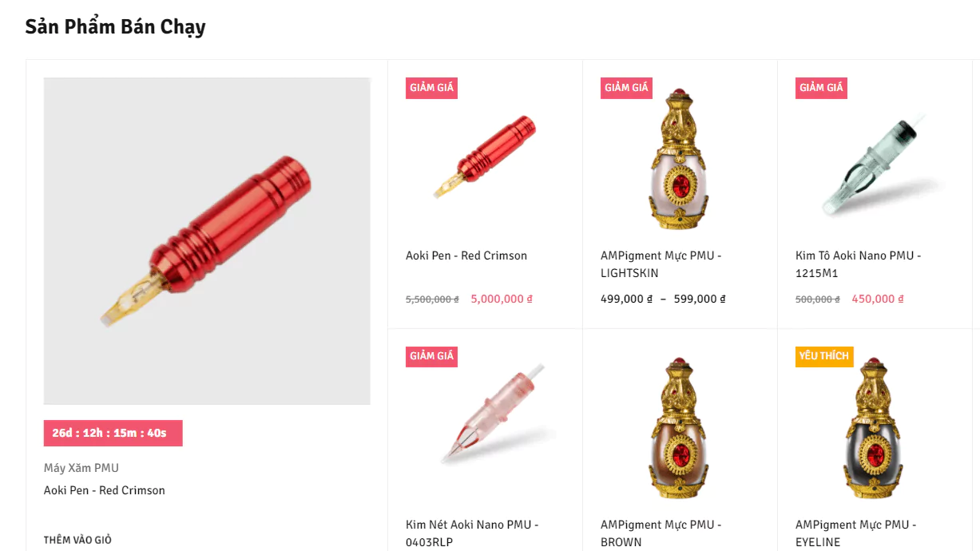Open Kim Nét Aoki Nano PMU - 0403RLP title
The image size is (980, 551).
(472, 533)
